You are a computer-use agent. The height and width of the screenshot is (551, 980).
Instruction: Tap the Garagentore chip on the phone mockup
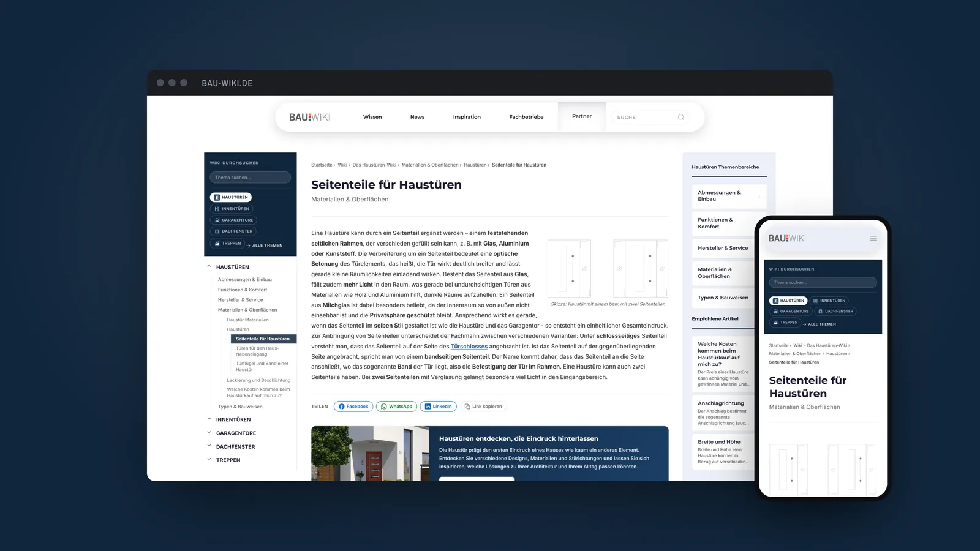click(x=790, y=311)
